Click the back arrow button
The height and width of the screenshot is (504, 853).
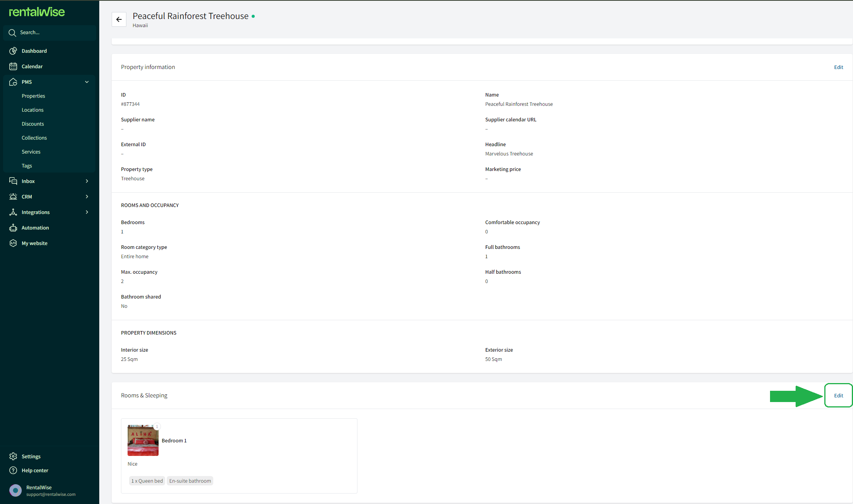119,19
